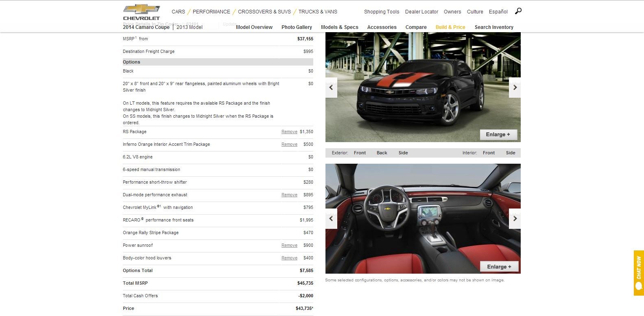The width and height of the screenshot is (644, 316).
Task: Open Accessories tab
Action: pos(382,27)
